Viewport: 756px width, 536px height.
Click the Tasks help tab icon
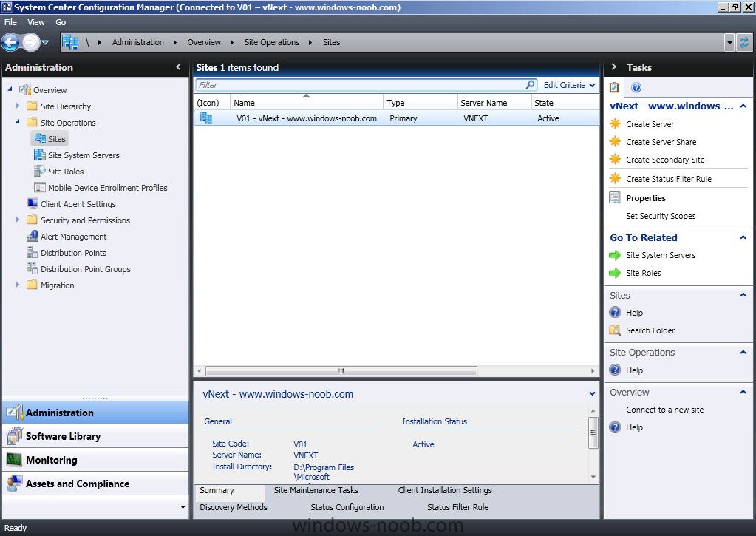click(636, 87)
